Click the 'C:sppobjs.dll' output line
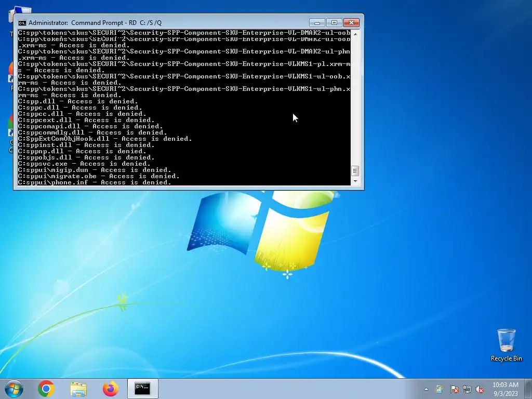 (x=86, y=157)
